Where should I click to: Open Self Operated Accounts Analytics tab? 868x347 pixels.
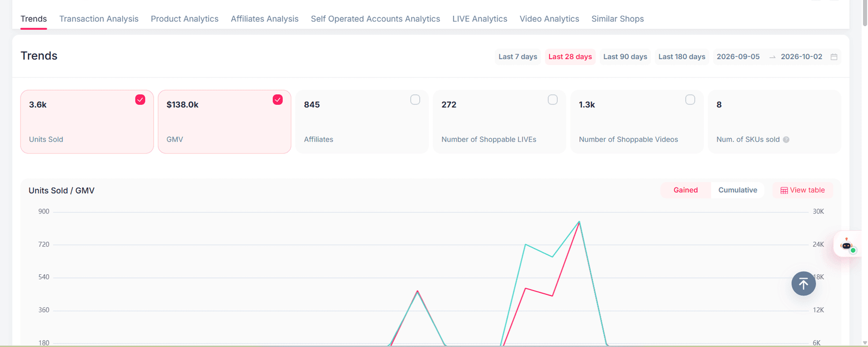point(375,18)
